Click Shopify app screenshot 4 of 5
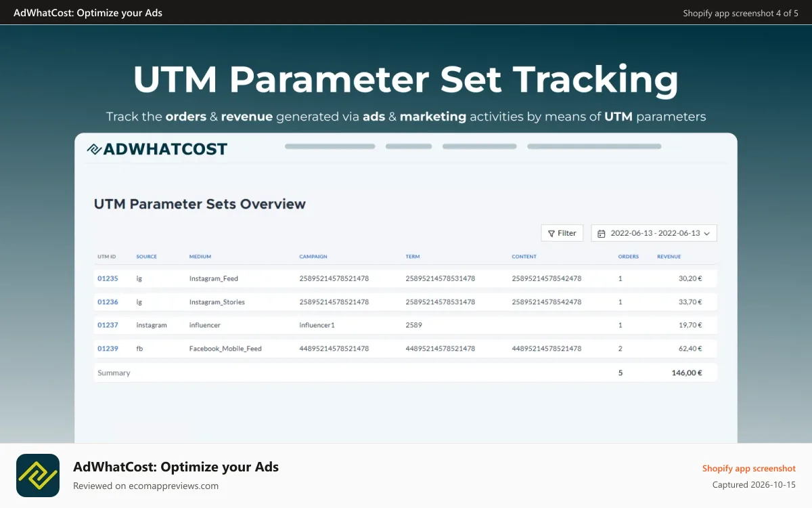812x508 pixels. [741, 13]
